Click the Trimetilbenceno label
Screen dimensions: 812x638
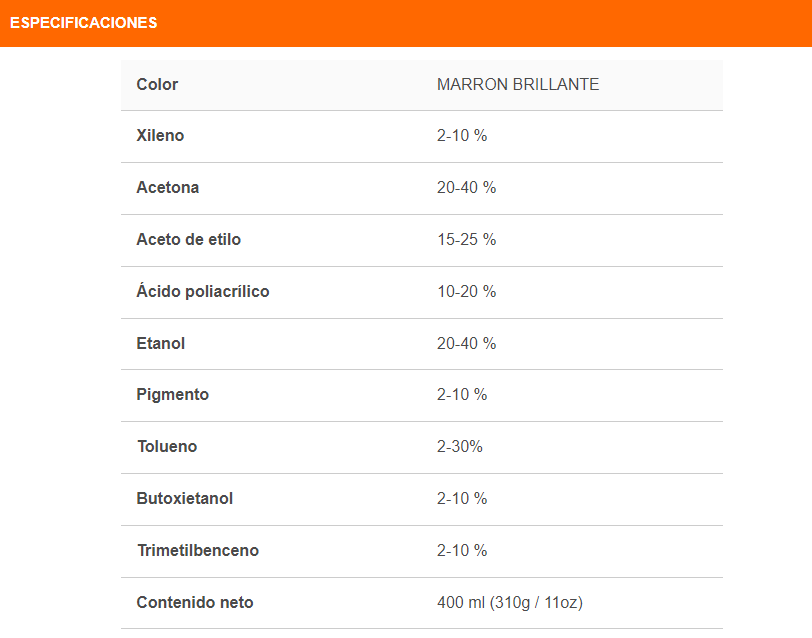(198, 551)
